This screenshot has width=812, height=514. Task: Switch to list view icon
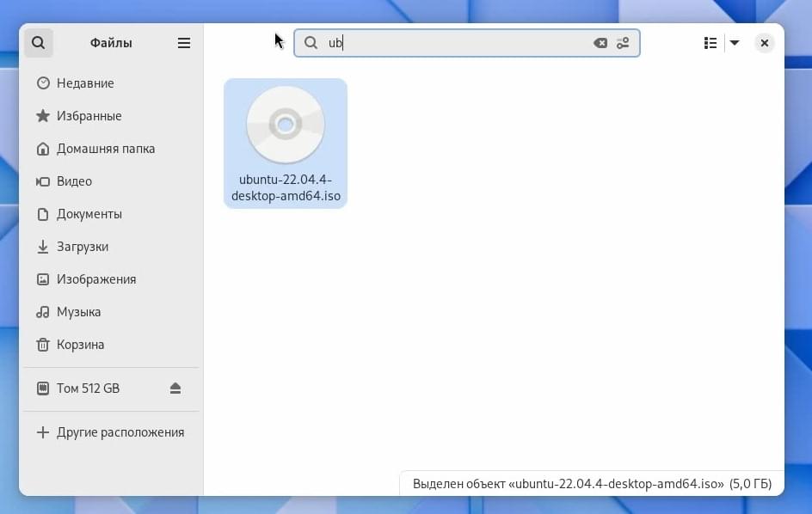point(710,43)
